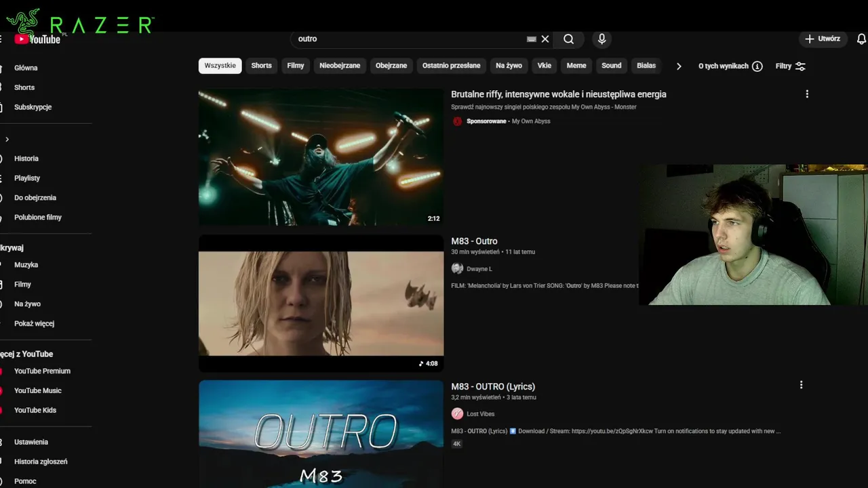Select the Ostatnio przesłane filter chip
868x488 pixels.
[x=451, y=66]
